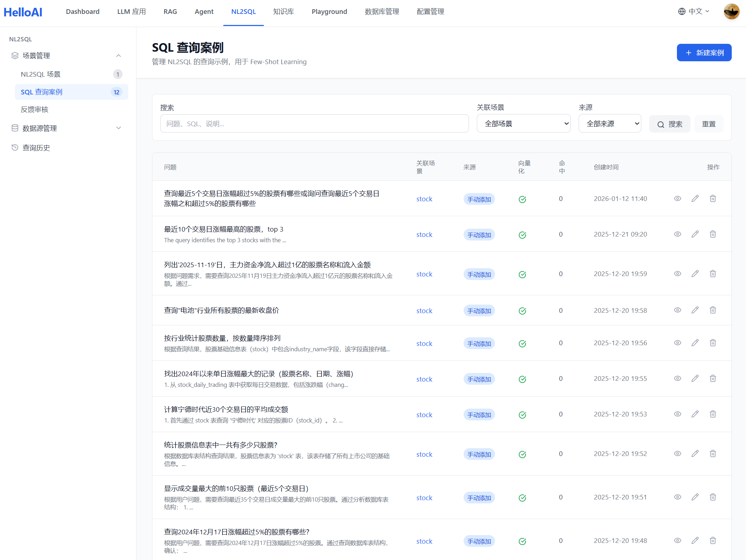View details of the first SQL case
Screen dimensions: 746x560
click(x=677, y=198)
